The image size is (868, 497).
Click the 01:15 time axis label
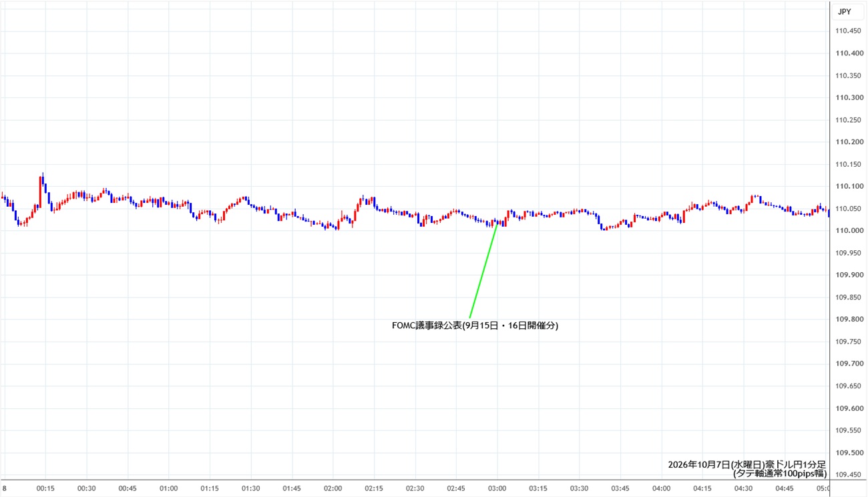coord(210,488)
